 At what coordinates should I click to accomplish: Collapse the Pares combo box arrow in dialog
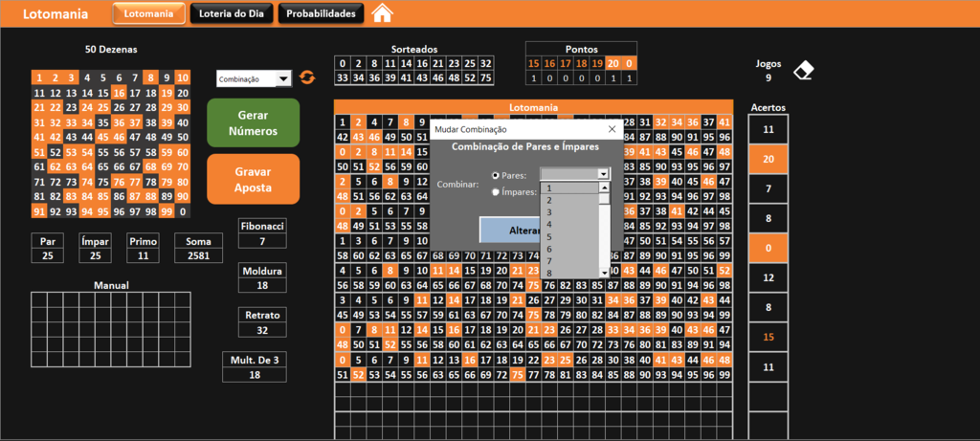tap(603, 174)
